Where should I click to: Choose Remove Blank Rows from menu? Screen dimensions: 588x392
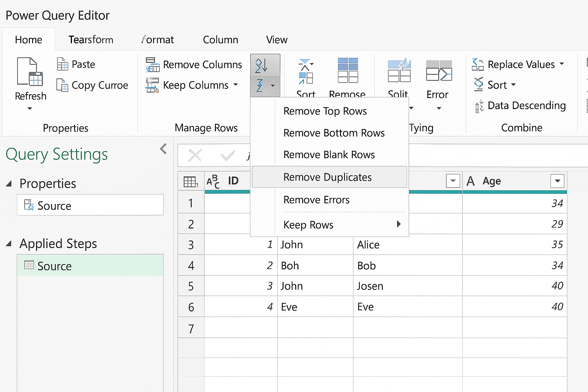[330, 155]
